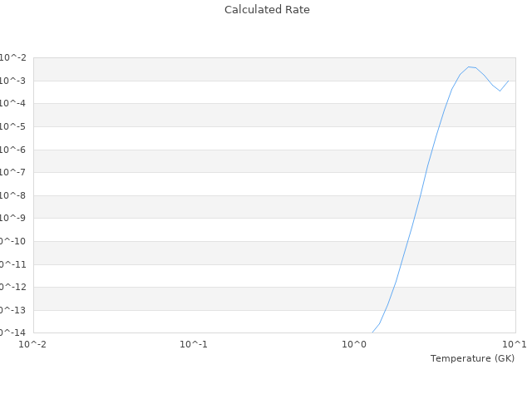
Task: Click the 10^-8 y-axis tick label
Action: coord(12,195)
